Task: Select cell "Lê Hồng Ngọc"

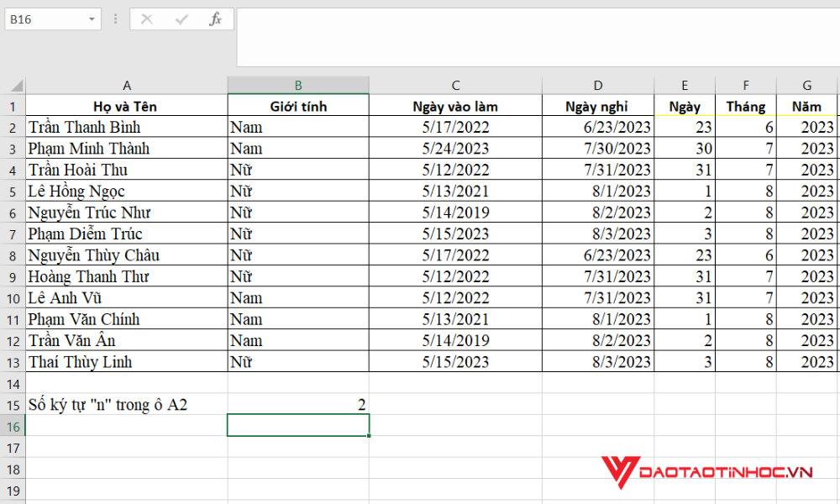Action: [x=127, y=192]
